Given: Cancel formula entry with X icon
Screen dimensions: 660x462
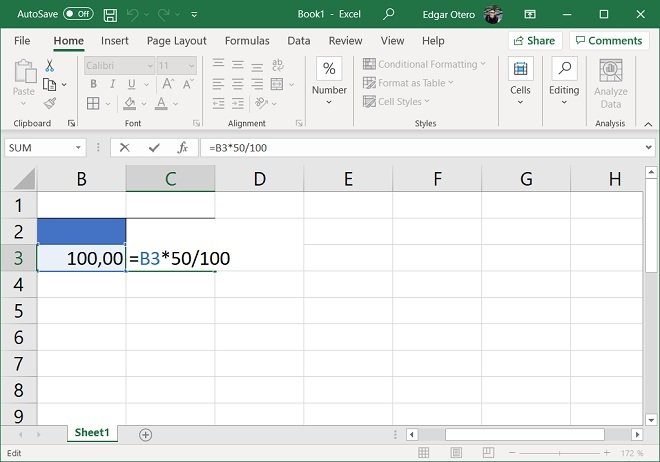Looking at the screenshot, I should [124, 148].
